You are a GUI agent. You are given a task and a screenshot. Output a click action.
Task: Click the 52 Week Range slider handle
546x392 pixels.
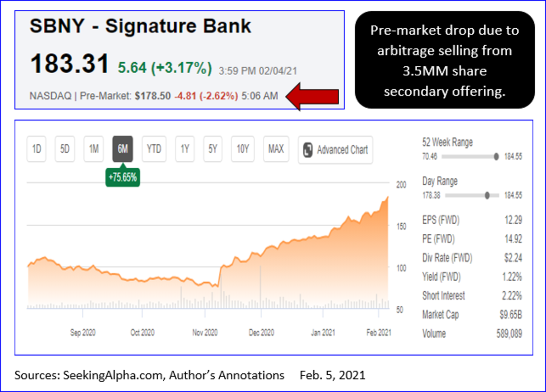[x=496, y=156]
